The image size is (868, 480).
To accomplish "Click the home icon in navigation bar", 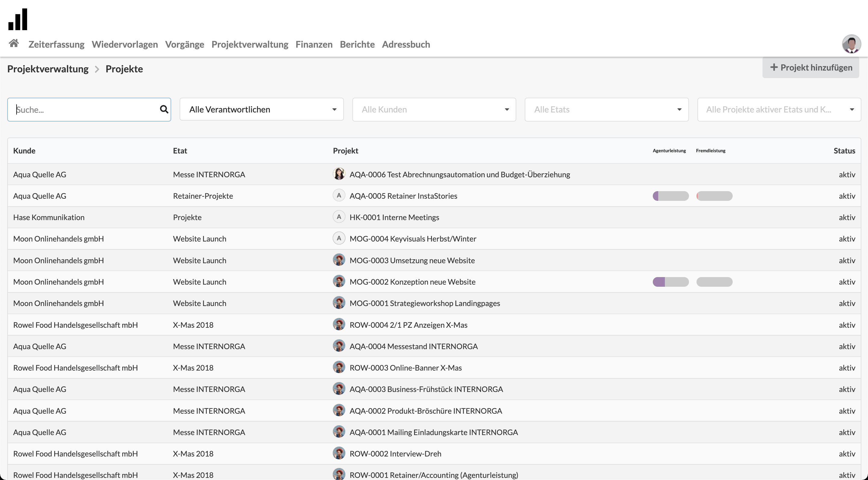I will pyautogui.click(x=14, y=43).
